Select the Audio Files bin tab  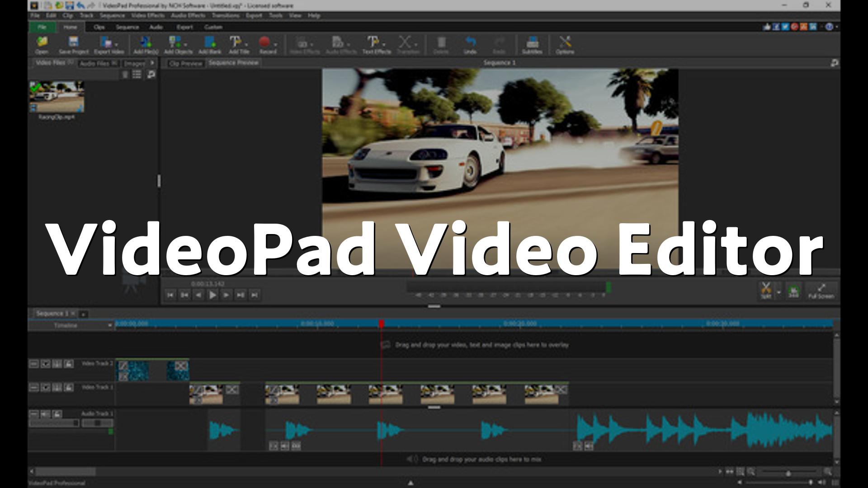click(x=98, y=63)
